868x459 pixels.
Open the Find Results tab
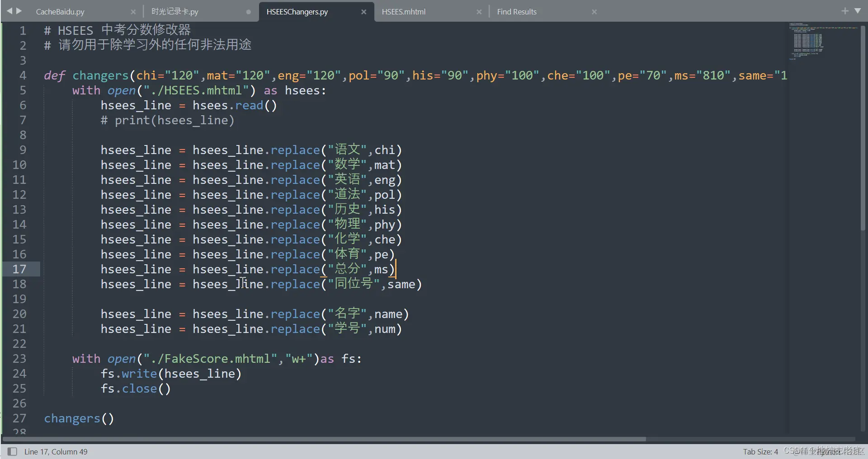[x=517, y=12]
